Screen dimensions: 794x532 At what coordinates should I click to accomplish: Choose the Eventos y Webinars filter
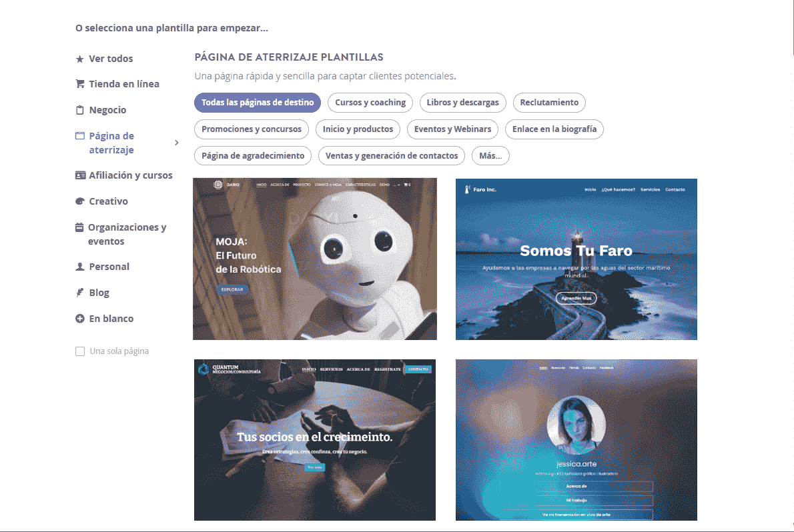(452, 129)
